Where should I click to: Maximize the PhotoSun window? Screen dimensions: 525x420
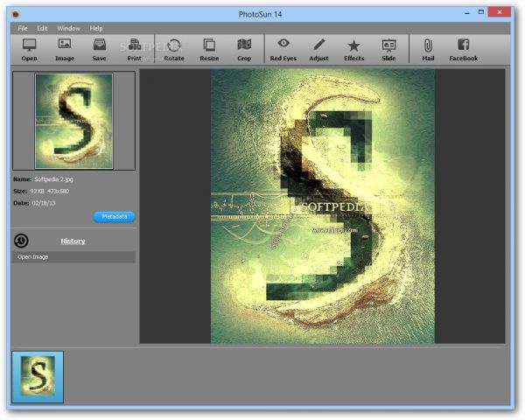coord(481,12)
